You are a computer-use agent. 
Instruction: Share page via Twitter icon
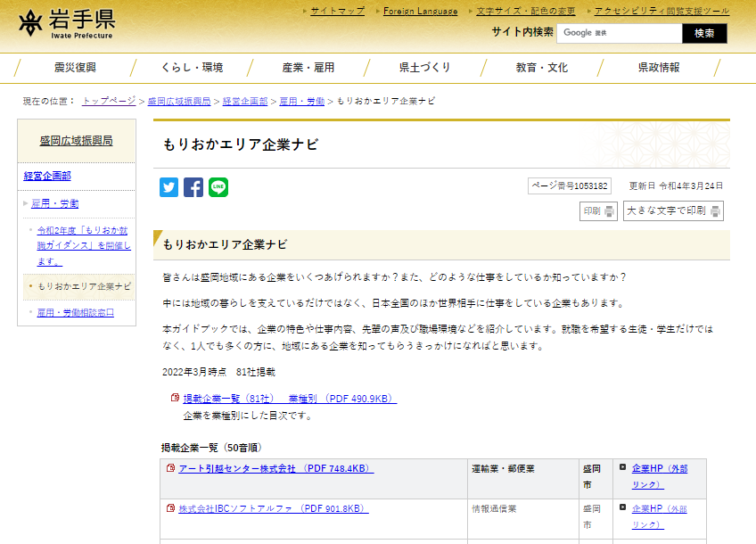169,187
